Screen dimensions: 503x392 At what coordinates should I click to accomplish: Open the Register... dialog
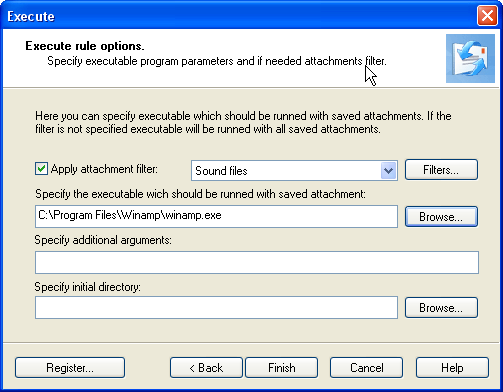(x=70, y=368)
